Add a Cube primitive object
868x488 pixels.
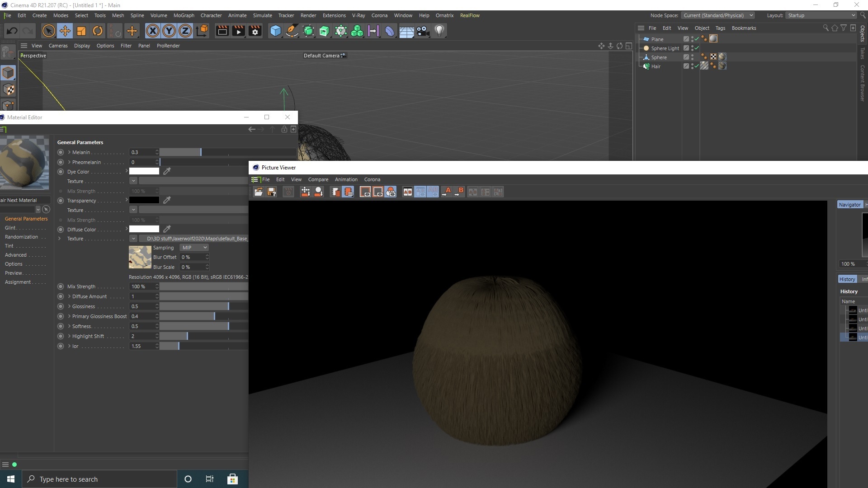click(275, 31)
